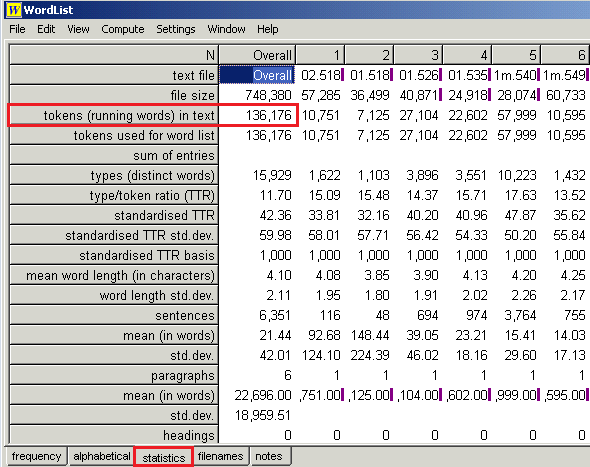
Task: Select the statistics tab
Action: click(164, 457)
